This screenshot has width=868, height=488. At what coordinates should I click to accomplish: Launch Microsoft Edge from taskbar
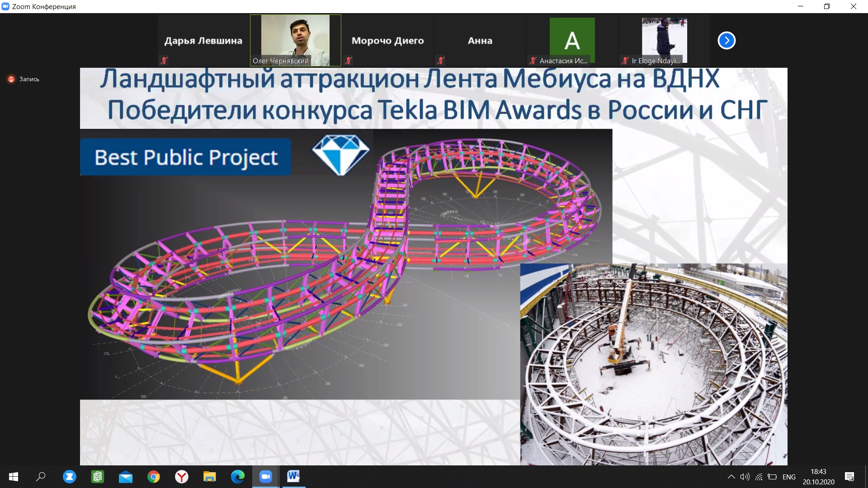tap(237, 477)
